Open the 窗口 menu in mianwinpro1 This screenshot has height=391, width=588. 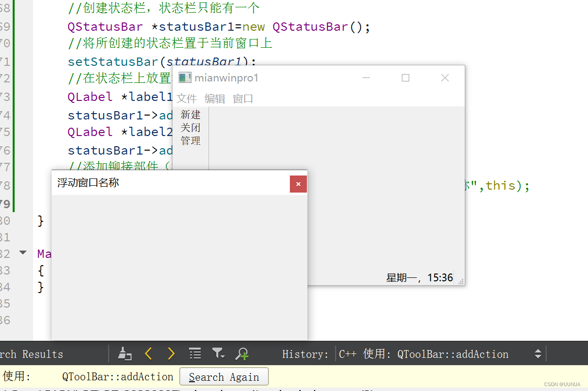point(242,98)
